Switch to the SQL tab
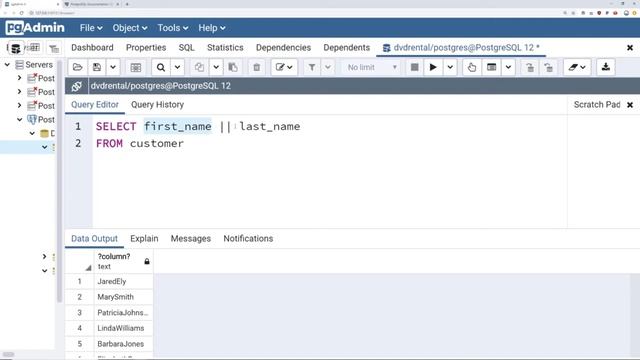Viewport: 640px width, 360px height. pyautogui.click(x=187, y=48)
